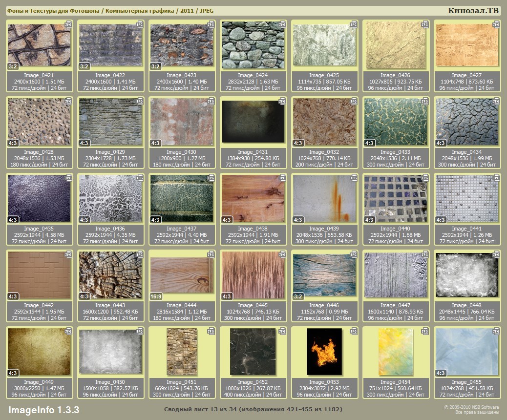This screenshot has height=420, width=507.
Task: Click the Image_0448 grunge frame thumbnail
Action: click(x=467, y=275)
